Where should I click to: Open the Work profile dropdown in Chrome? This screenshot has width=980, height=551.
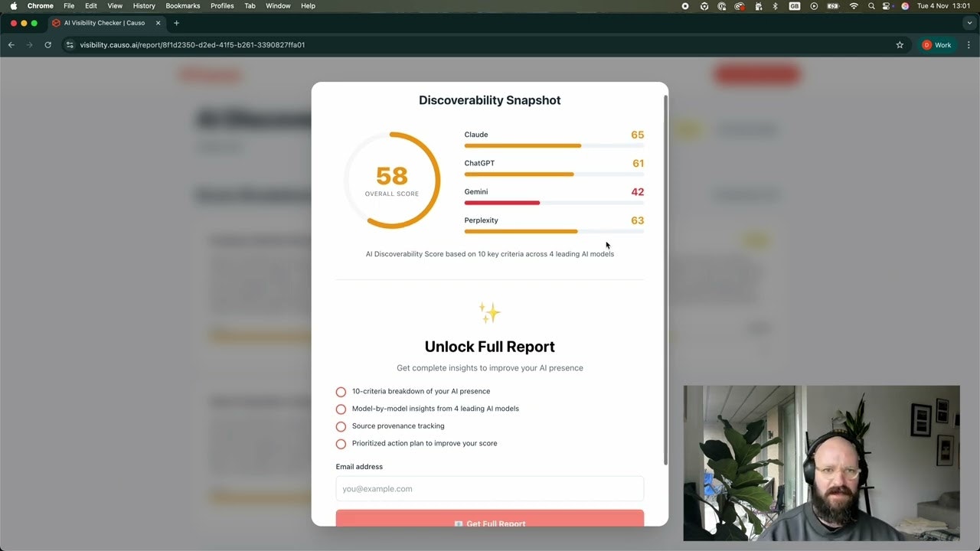937,45
